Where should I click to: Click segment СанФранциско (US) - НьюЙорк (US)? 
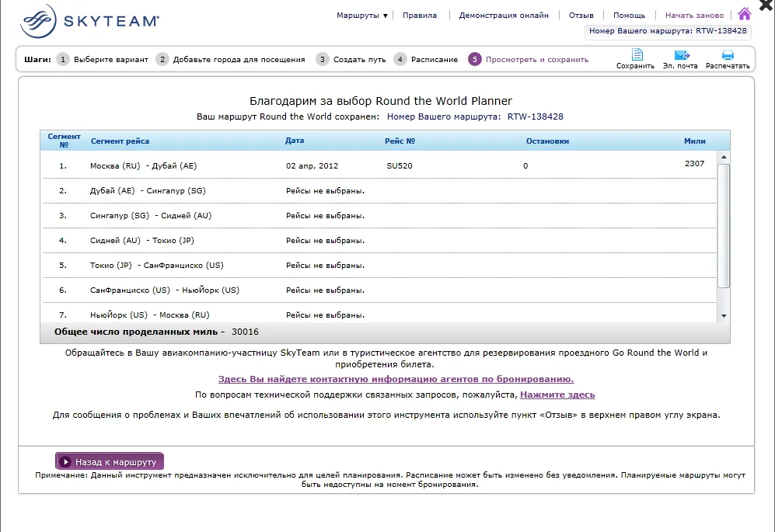[x=165, y=290]
